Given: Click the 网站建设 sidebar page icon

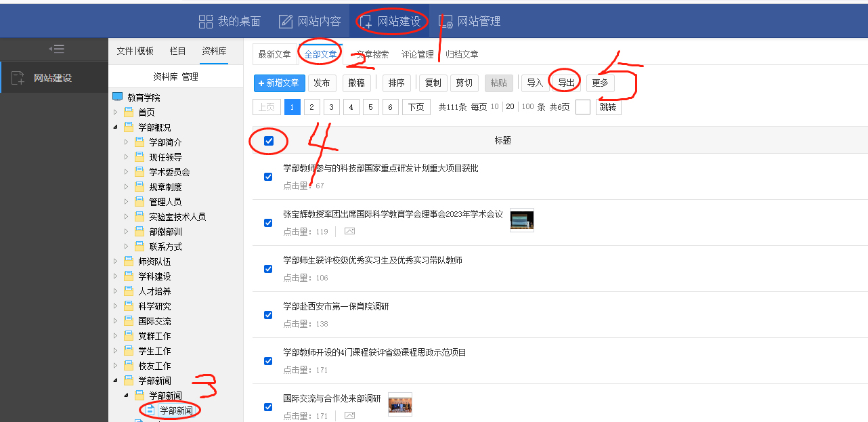Looking at the screenshot, I should (x=18, y=78).
